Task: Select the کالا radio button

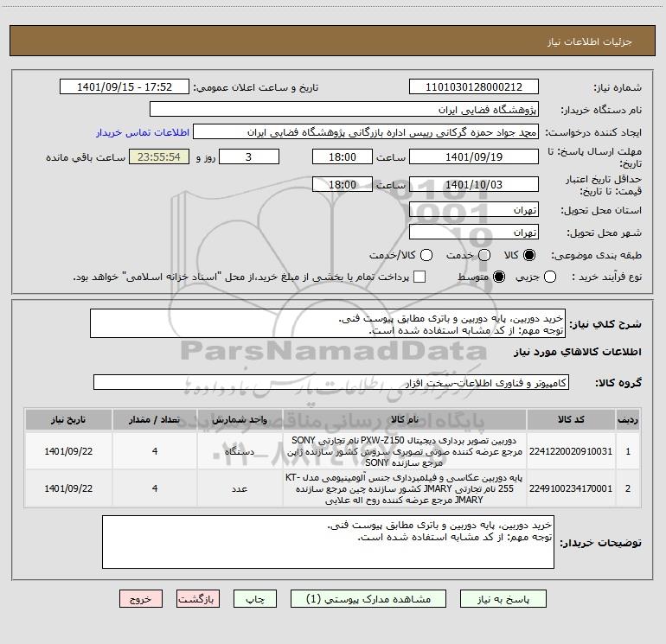Action: 529,255
